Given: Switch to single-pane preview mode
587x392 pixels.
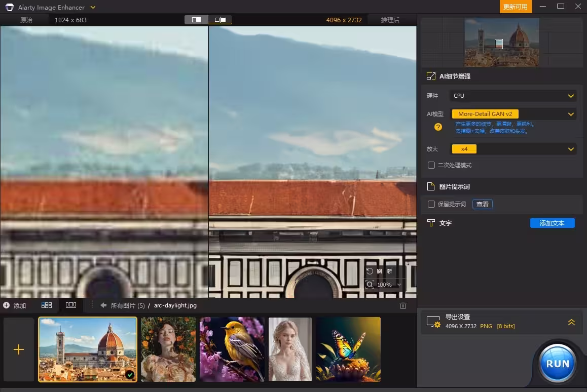Looking at the screenshot, I should coord(197,19).
